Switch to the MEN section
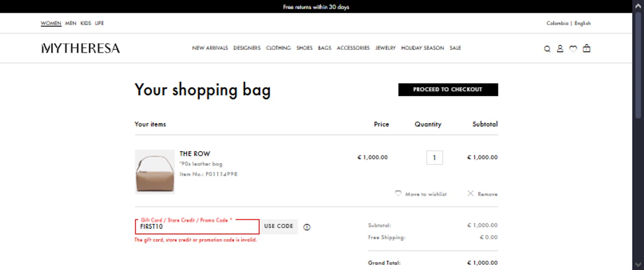644x270 pixels. (x=70, y=23)
